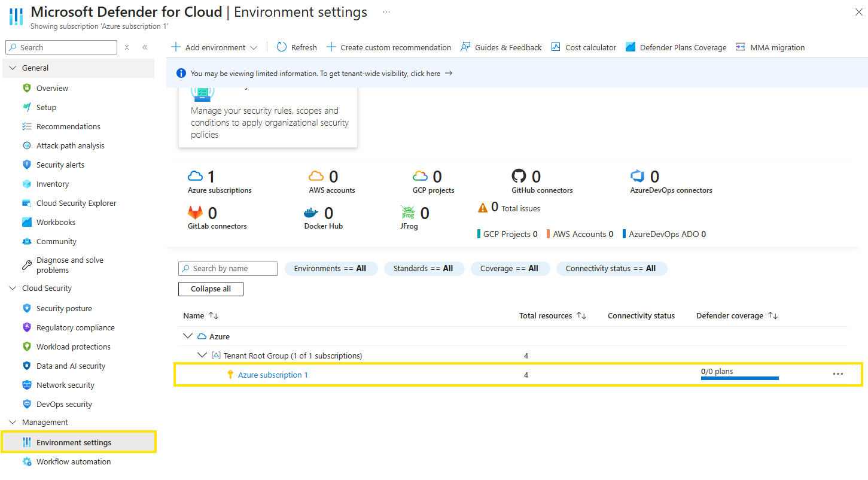Click the DevOps security icon

click(x=26, y=404)
